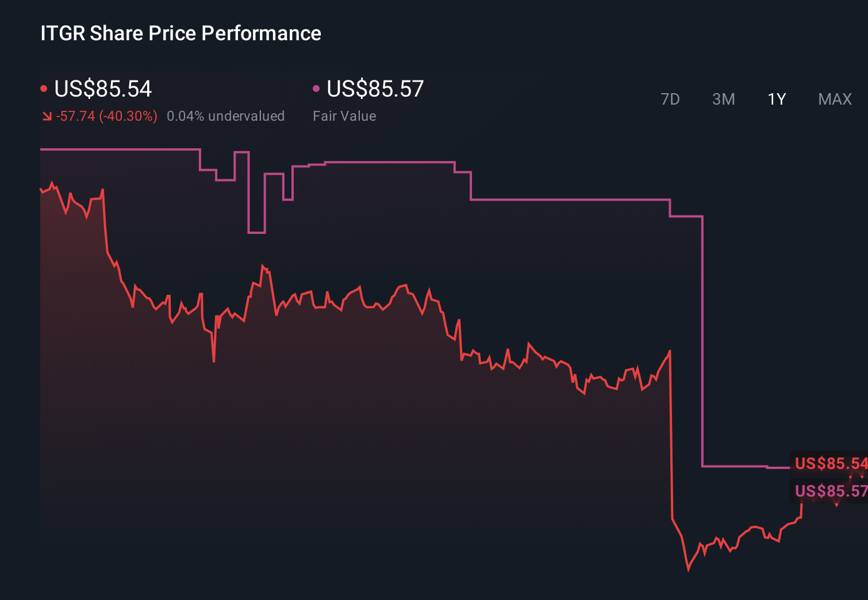
Task: Select the 7D time range
Action: (x=670, y=99)
